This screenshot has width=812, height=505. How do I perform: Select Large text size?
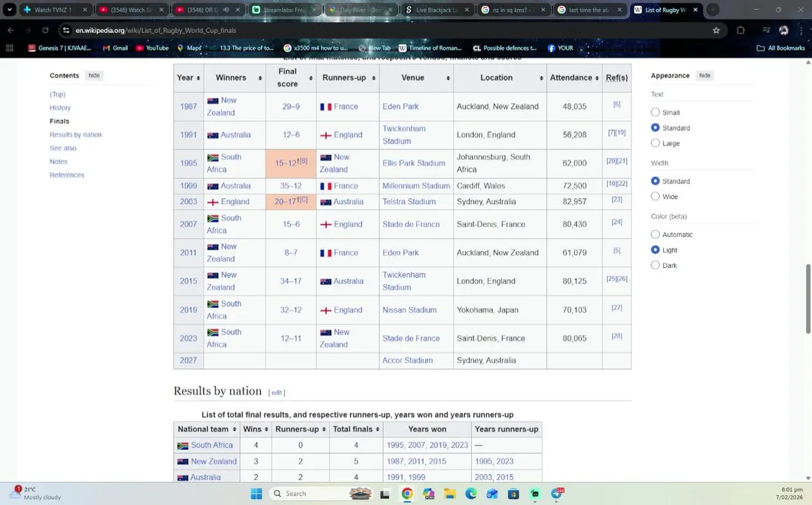click(x=655, y=143)
